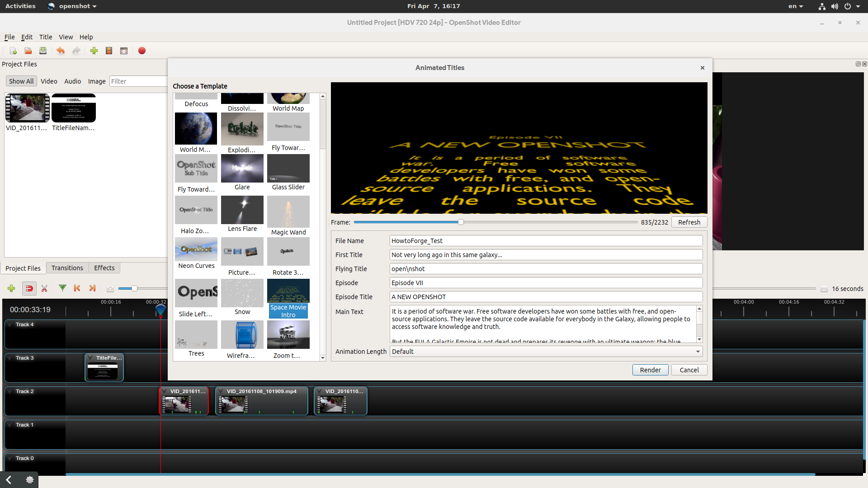
Task: Select the Trees template
Action: tap(196, 334)
